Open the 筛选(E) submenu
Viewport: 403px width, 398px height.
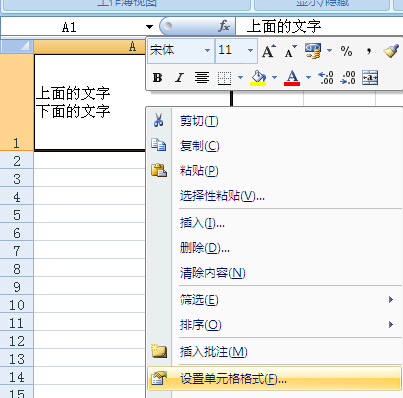(x=274, y=300)
